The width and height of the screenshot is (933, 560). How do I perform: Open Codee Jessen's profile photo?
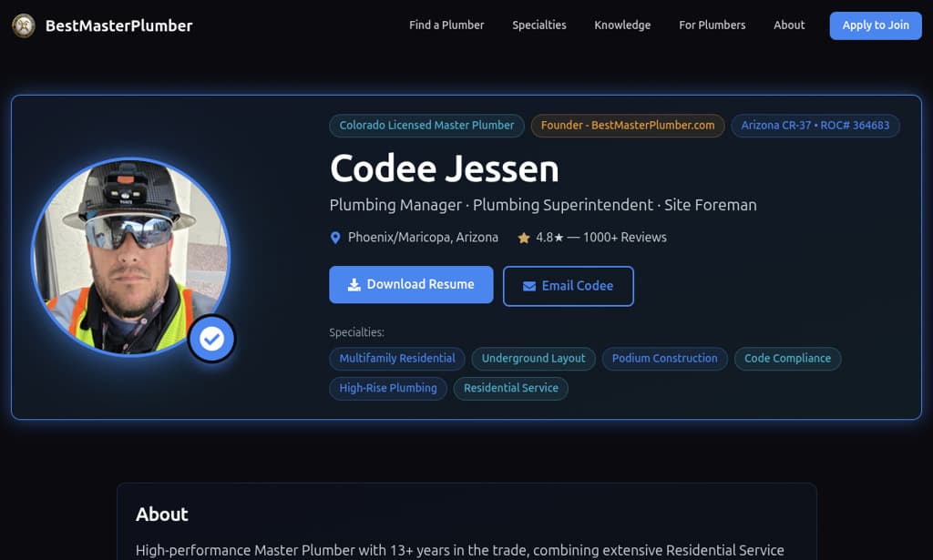click(x=131, y=258)
